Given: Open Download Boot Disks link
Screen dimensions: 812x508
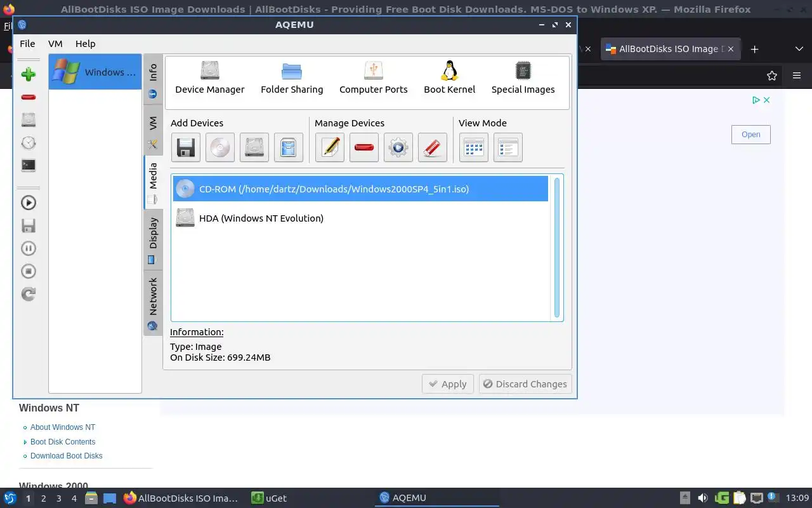Looking at the screenshot, I should point(67,456).
